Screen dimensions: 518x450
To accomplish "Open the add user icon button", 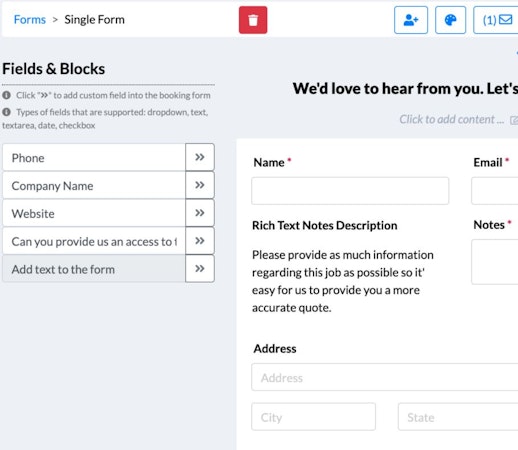I will (x=411, y=20).
